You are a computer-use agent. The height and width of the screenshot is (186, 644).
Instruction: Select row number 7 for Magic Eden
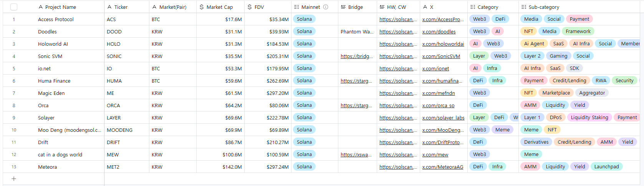click(x=14, y=93)
